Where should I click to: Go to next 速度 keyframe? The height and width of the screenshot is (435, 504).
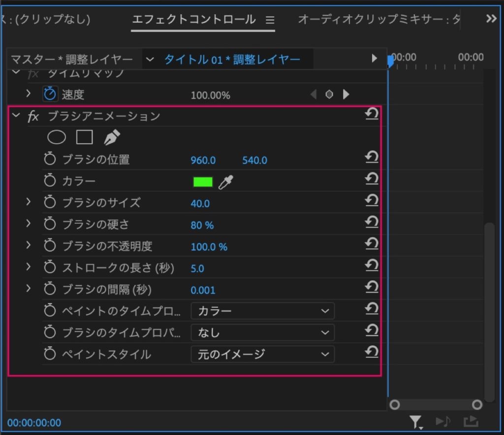pos(346,95)
